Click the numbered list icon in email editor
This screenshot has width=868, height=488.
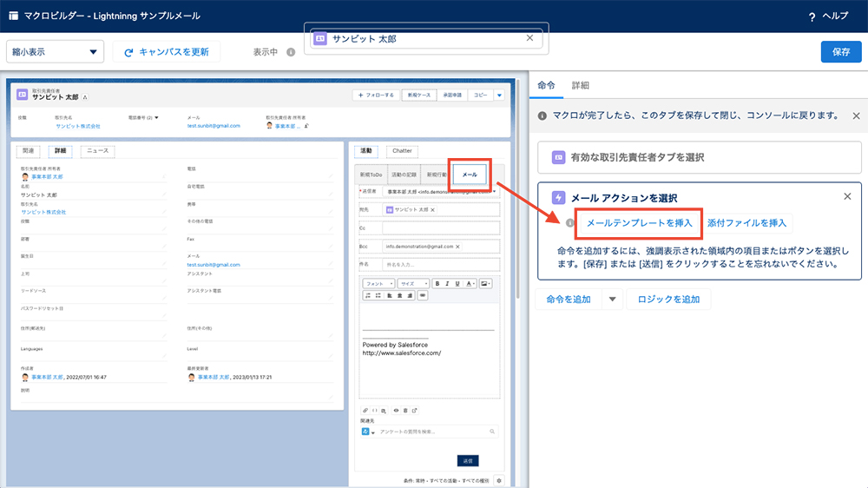point(368,296)
